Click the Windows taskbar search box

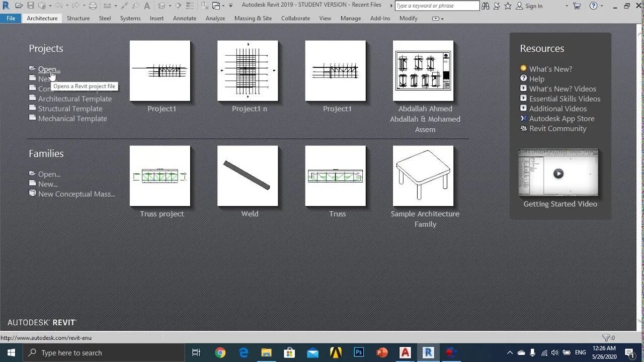pos(104,352)
